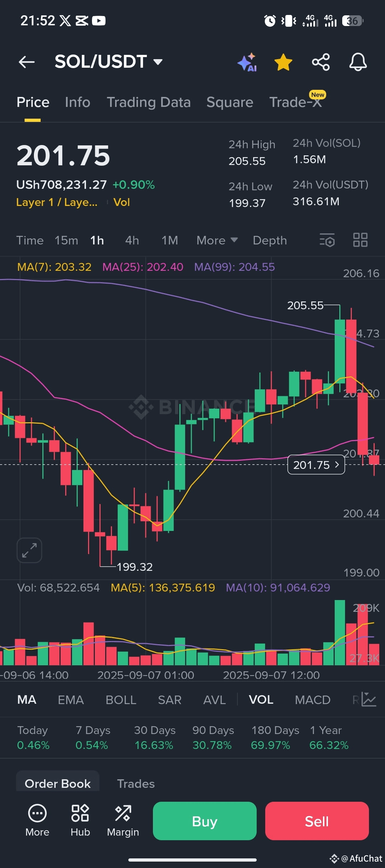Open price alerts bell icon
This screenshot has width=385, height=868.
pos(358,62)
